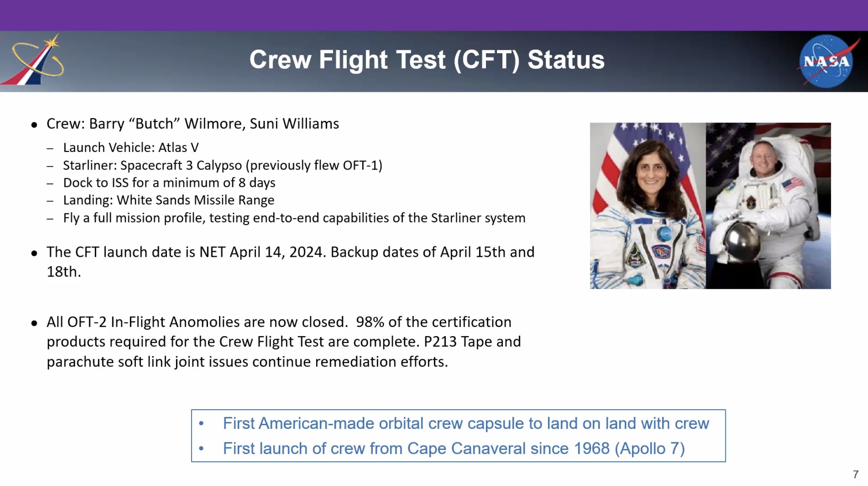
Task: Select Landing: White Sands Missile Range text
Action: click(x=169, y=200)
